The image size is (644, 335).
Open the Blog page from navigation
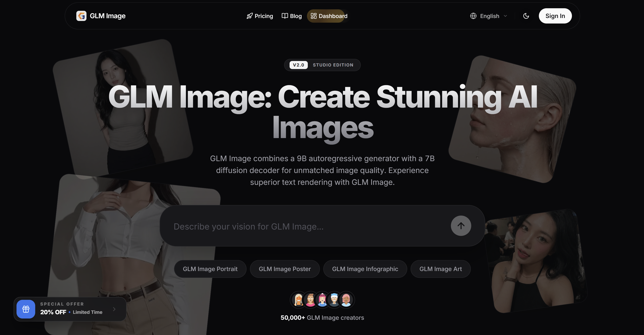[x=296, y=16]
